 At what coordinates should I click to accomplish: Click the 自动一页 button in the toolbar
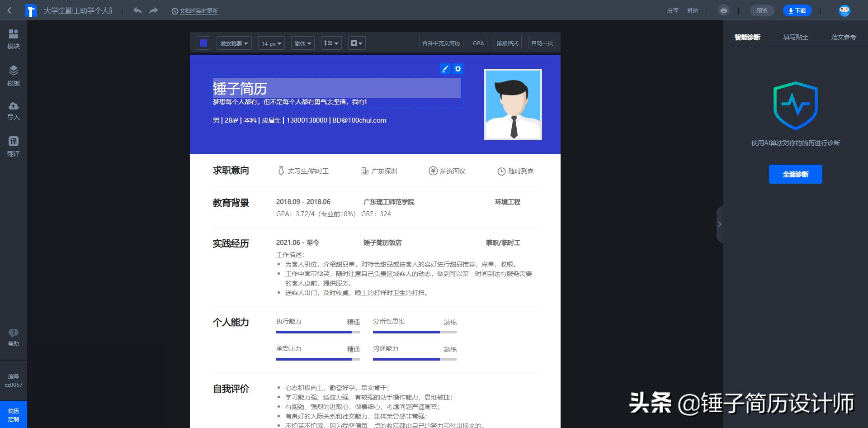pyautogui.click(x=541, y=43)
